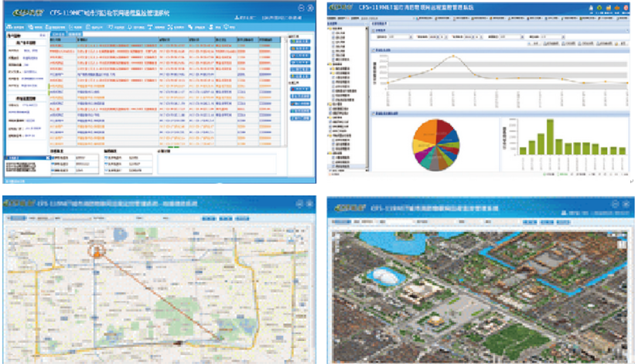Click the power icon in alarm list window toolbar

pos(227,27)
